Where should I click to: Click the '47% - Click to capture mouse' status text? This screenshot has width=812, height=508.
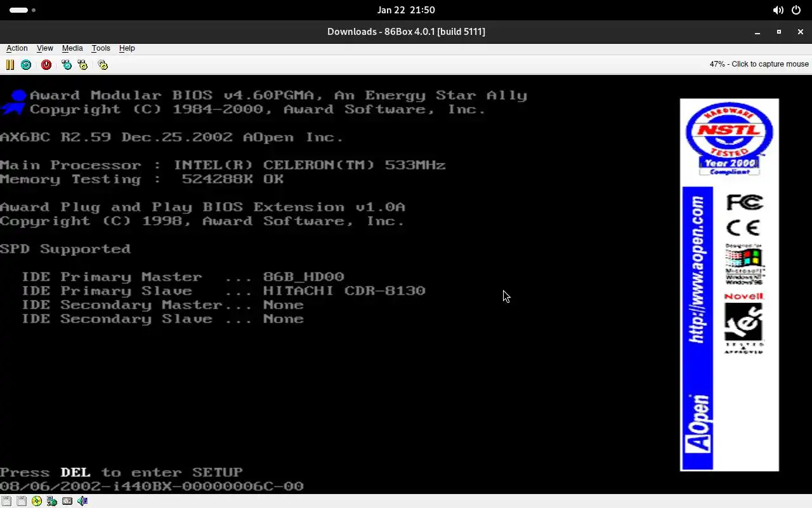click(759, 64)
